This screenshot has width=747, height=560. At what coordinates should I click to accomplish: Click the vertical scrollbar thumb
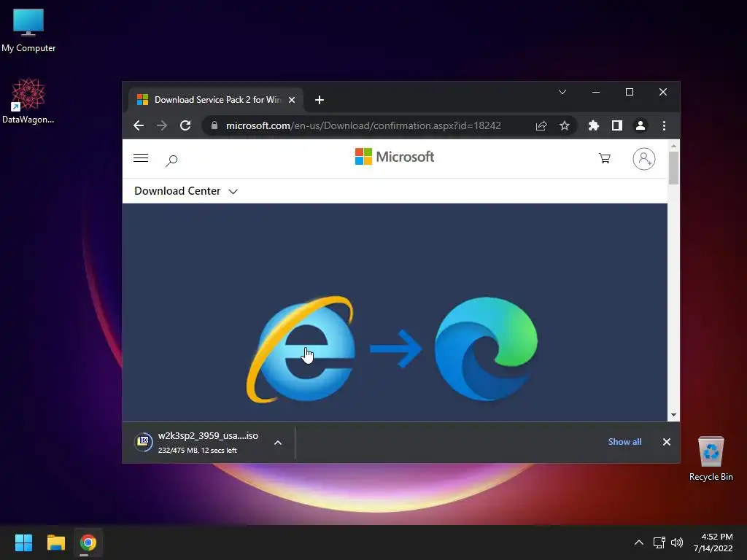[x=673, y=168]
